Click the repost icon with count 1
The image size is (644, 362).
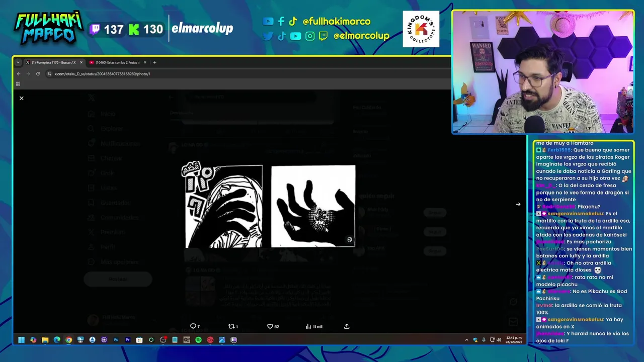[233, 326]
